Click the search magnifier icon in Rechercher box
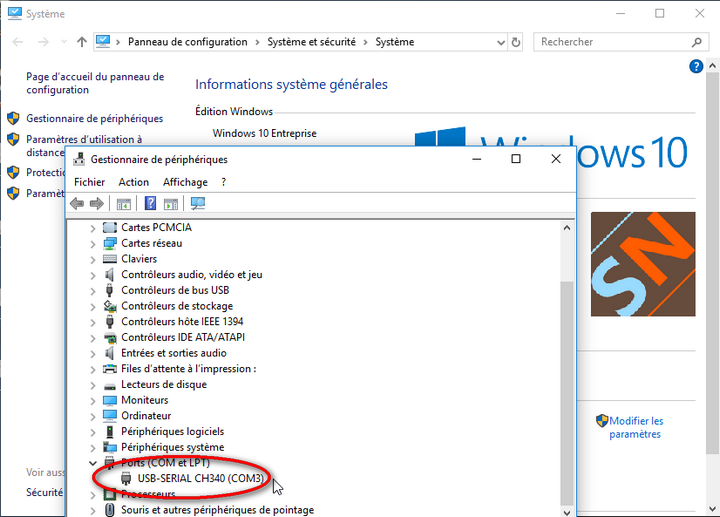Screen dimensions: 720x517 tap(697, 42)
